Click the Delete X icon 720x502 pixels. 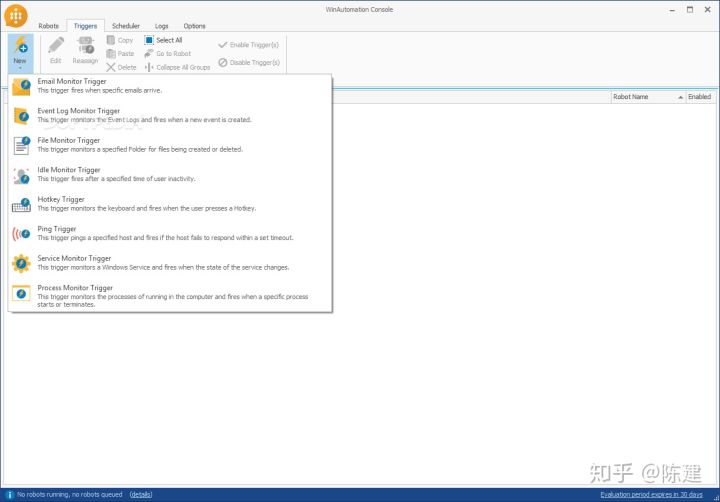[111, 67]
